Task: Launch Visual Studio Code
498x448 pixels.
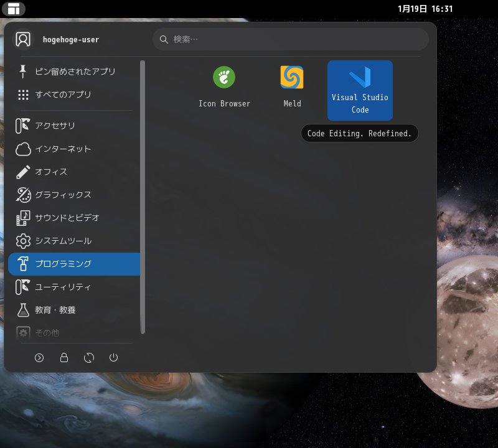Action: [x=360, y=90]
